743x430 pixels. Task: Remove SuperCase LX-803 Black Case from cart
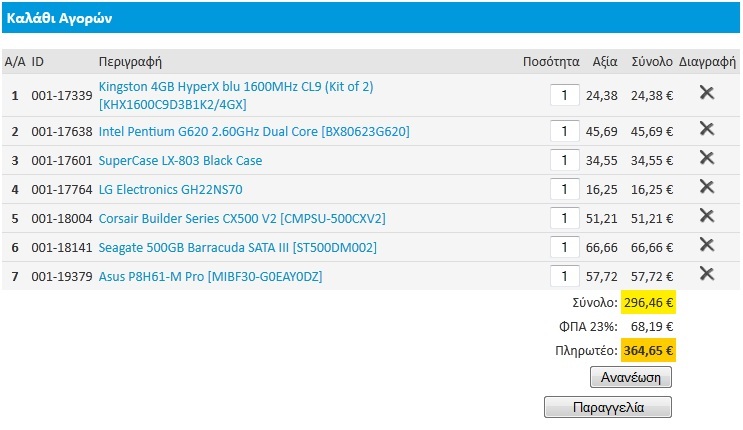click(x=707, y=157)
